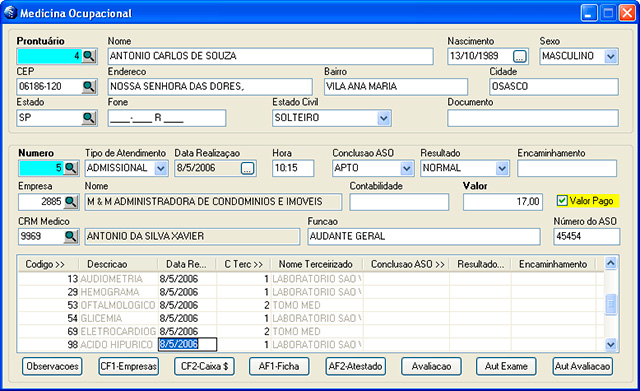This screenshot has height=391, width=640.
Task: Open CF2-Caixa $ button
Action: (x=204, y=367)
